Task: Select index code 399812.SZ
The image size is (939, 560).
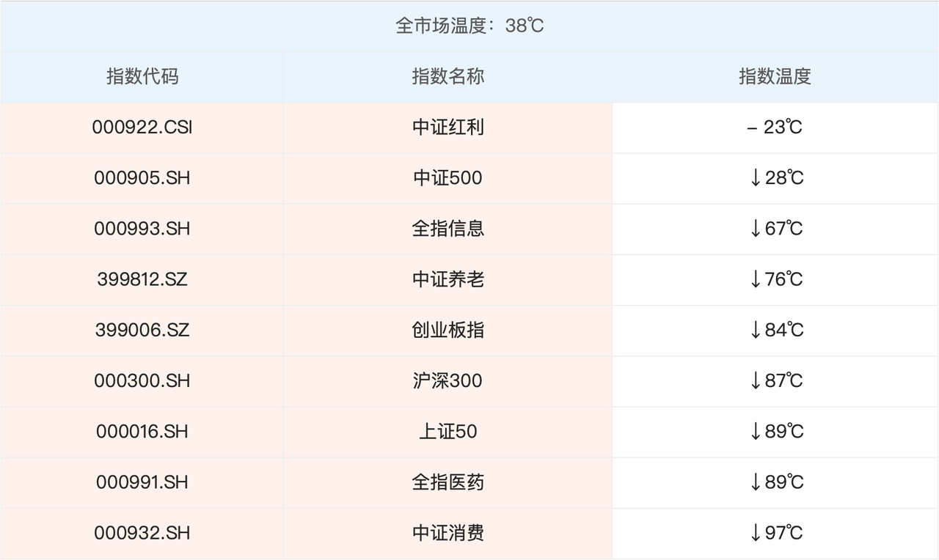Action: (x=142, y=279)
